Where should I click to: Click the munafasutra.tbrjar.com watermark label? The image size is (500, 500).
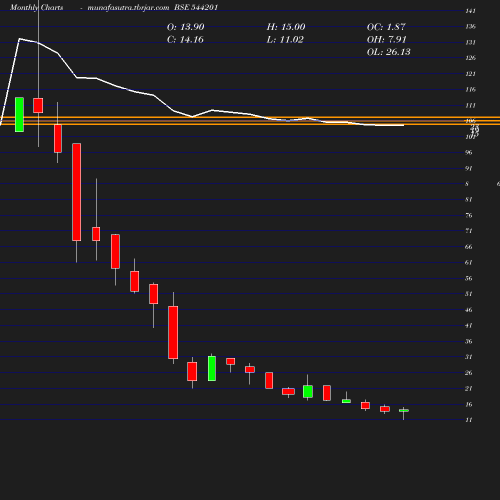click(x=128, y=7)
